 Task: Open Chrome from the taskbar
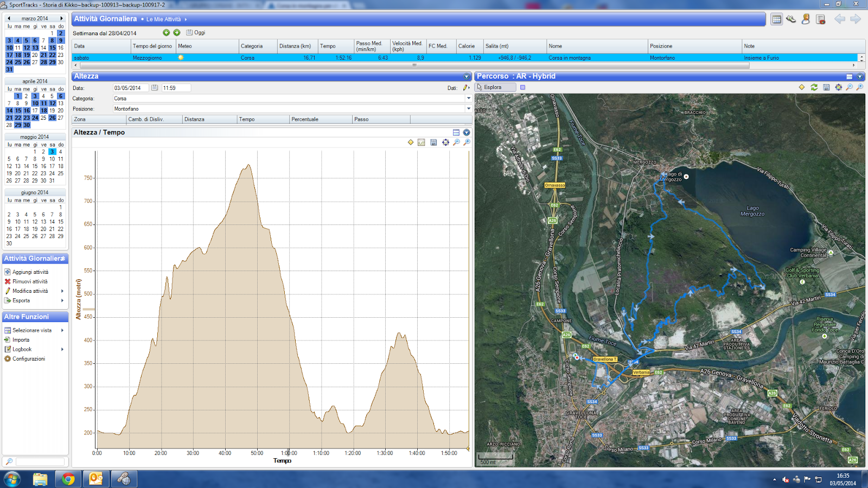[x=68, y=479]
